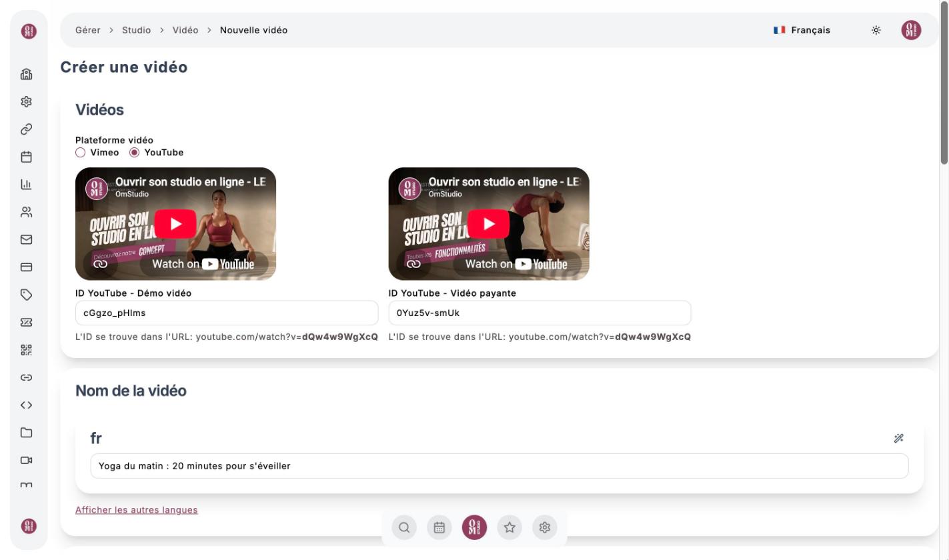Open the code brackets sidebar icon
949x560 pixels.
[26, 405]
